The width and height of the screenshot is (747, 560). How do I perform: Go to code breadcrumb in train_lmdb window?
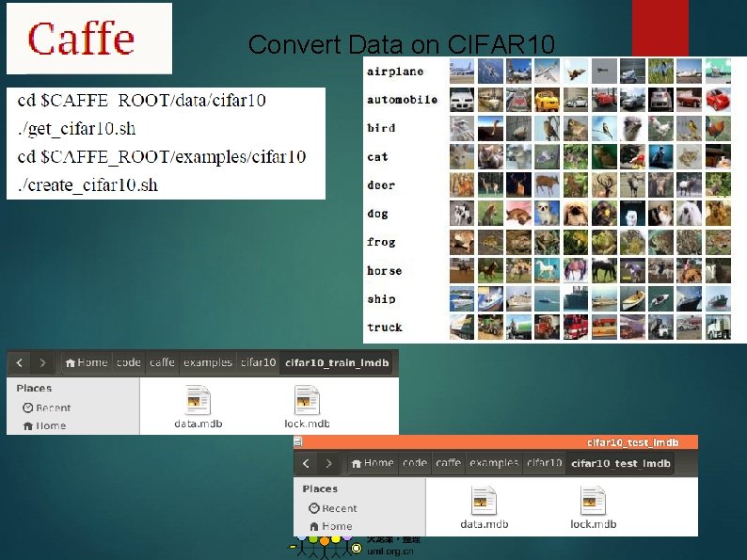[x=129, y=362]
